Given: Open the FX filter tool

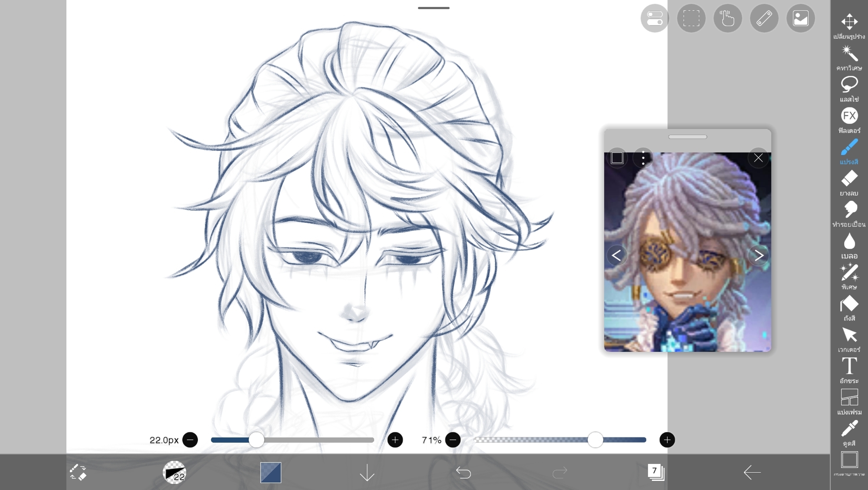Looking at the screenshot, I should 849,116.
